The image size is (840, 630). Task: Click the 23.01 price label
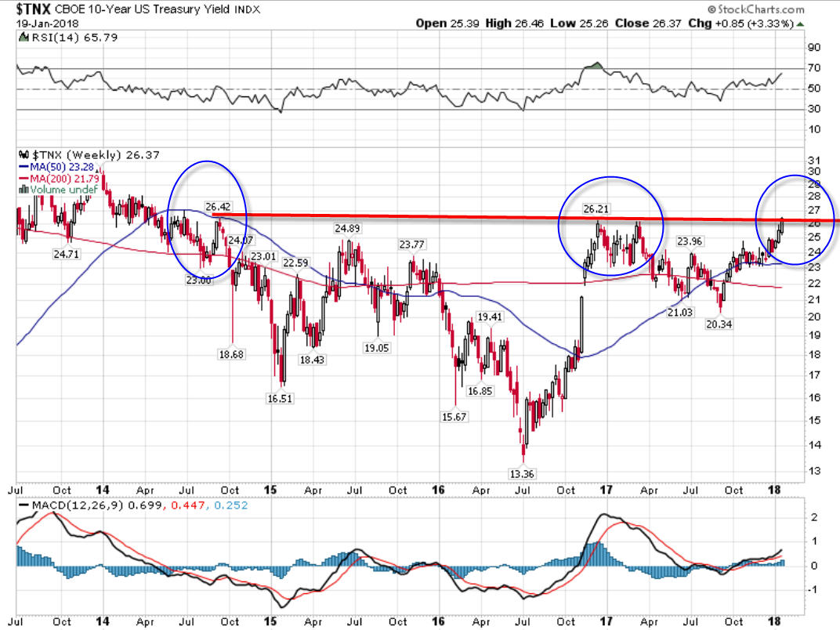(263, 256)
